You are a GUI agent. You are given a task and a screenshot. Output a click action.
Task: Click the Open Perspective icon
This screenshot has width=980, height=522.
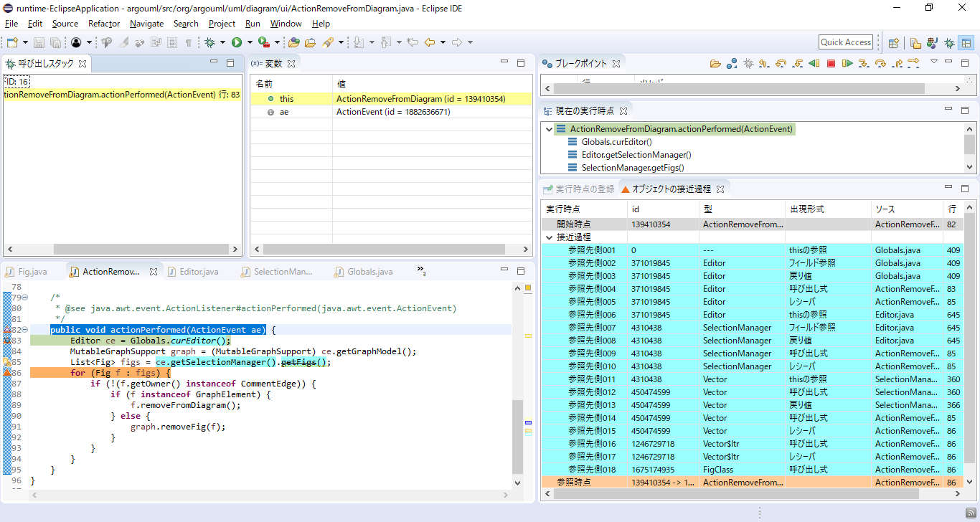pos(894,43)
